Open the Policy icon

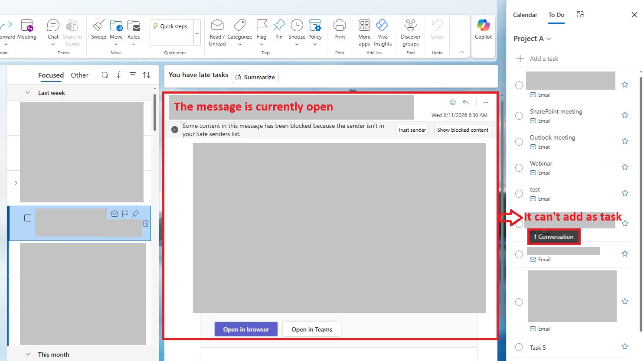pos(315,25)
